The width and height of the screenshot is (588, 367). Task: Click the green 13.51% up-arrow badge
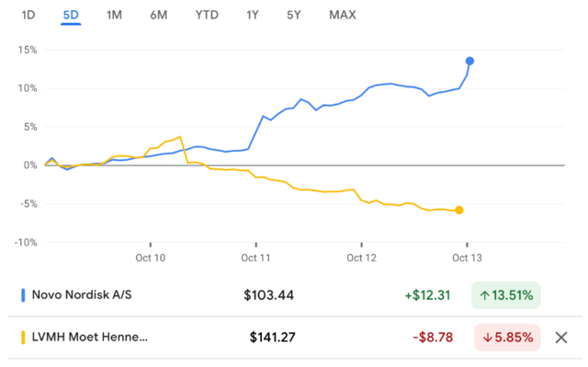point(505,295)
